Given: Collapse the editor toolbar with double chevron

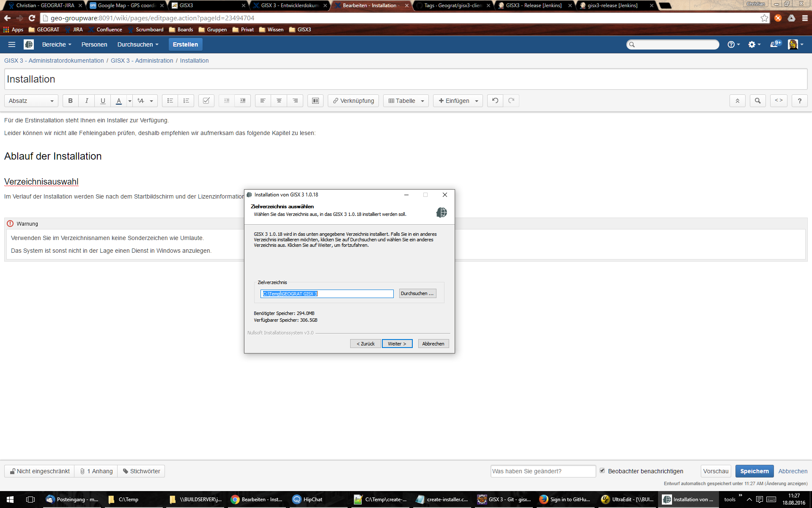Looking at the screenshot, I should pyautogui.click(x=738, y=101).
